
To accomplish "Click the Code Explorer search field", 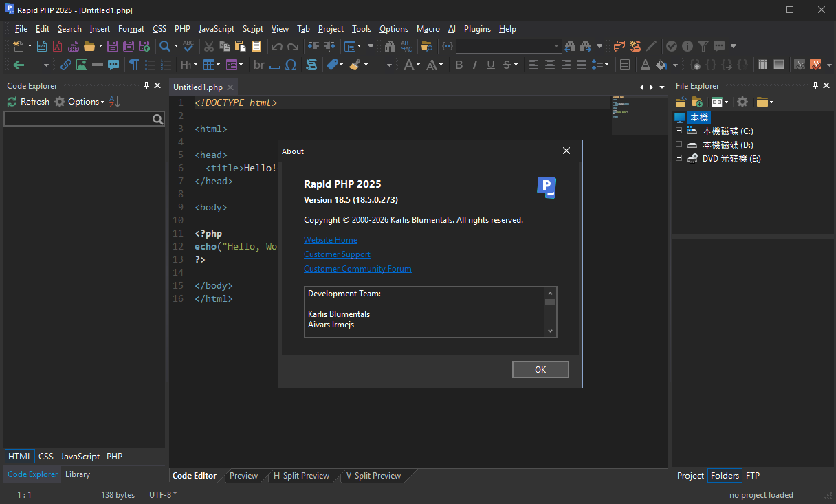I will point(78,120).
